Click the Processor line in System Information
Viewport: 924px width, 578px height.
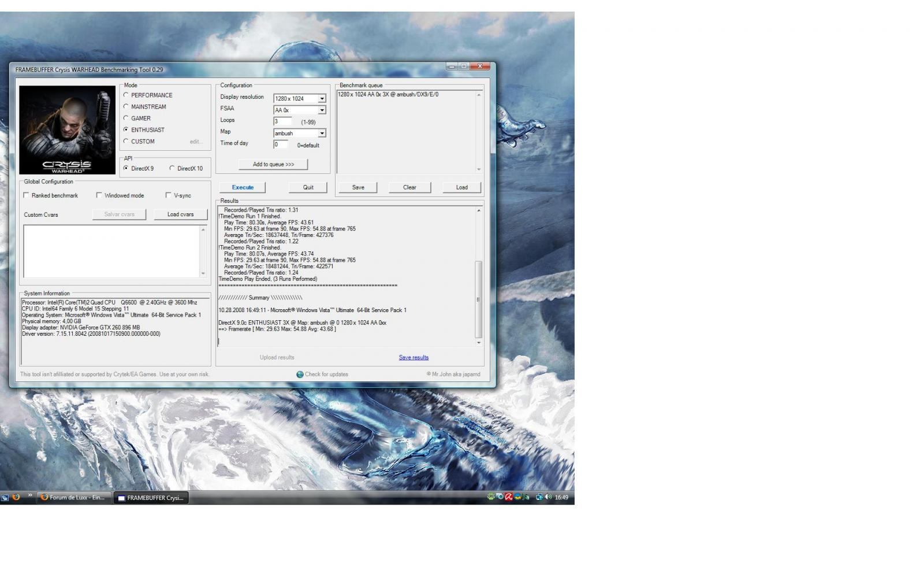(x=110, y=302)
